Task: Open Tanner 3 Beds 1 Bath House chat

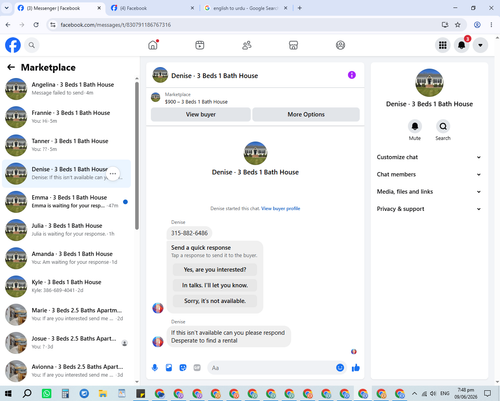Action: (x=67, y=145)
